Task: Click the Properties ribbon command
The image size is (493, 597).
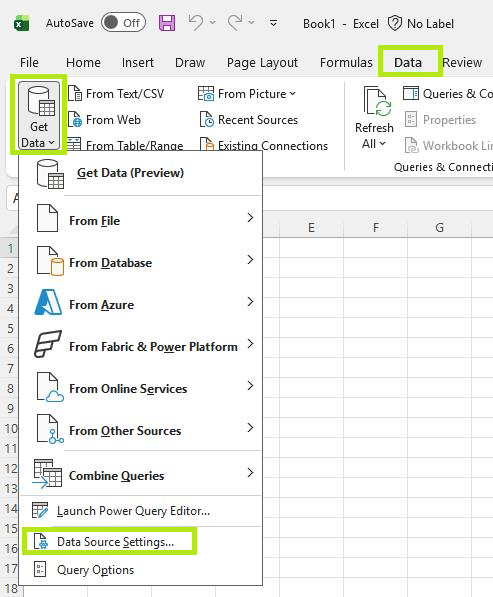Action: pos(441,120)
